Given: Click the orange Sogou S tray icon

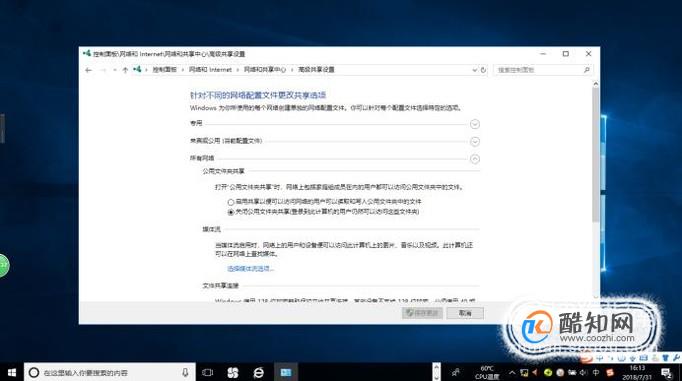Looking at the screenshot, I should 610,373.
